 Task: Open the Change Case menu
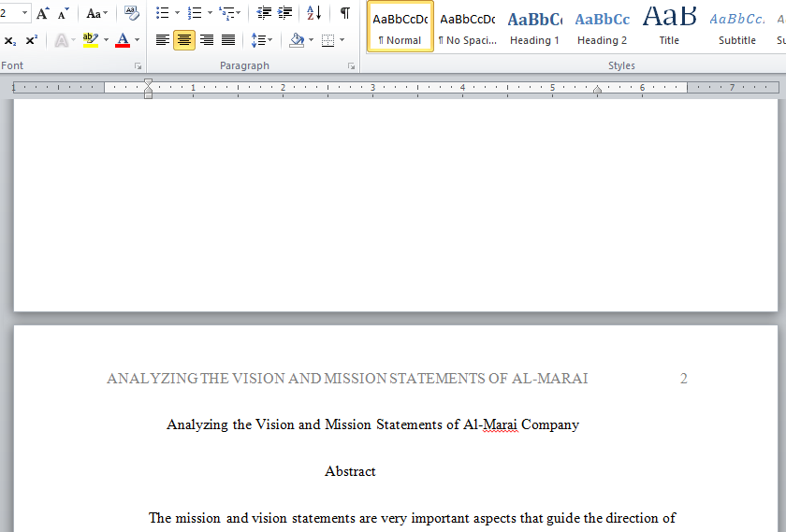(96, 13)
